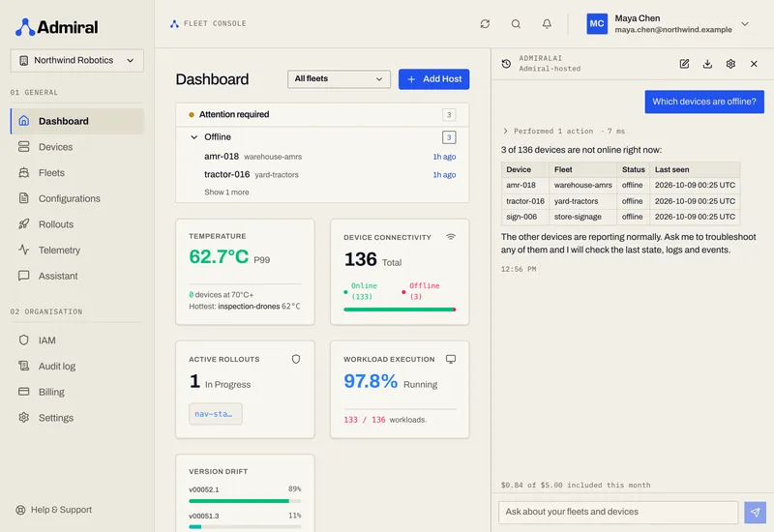
Task: Go to Devices in the sidebar
Action: click(77, 147)
